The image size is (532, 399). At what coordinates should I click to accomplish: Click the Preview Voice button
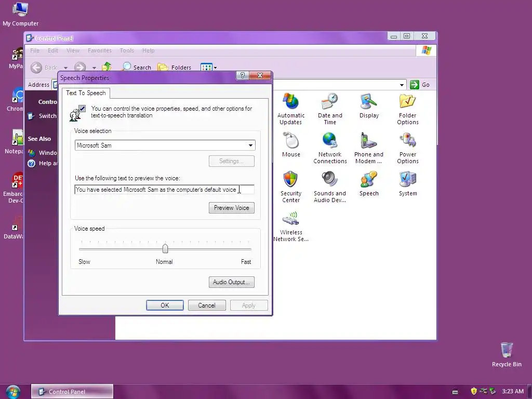231,208
